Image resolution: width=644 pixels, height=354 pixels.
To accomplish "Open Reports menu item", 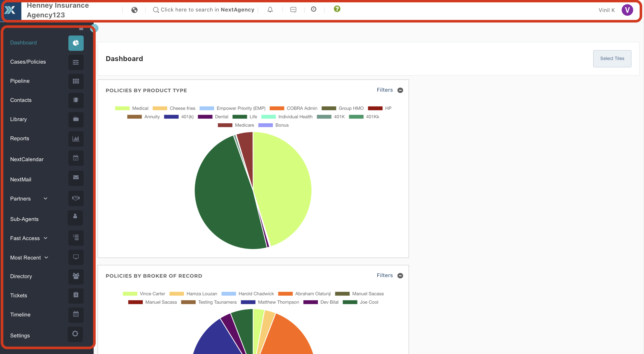I will (x=20, y=138).
